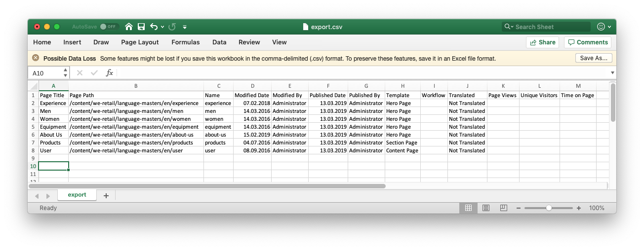Open the Name Box stepper arrows
The height and width of the screenshot is (250, 644).
coord(65,73)
